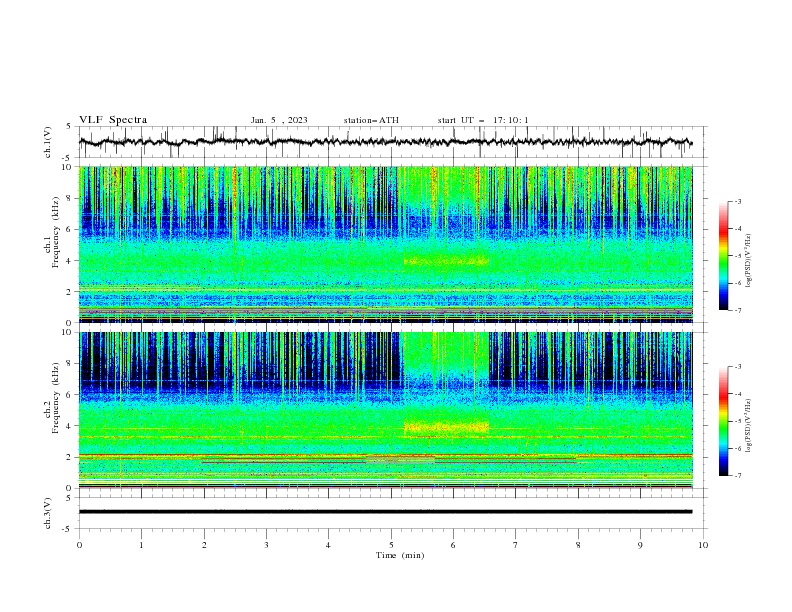Click the "-3" tick on lower colorbar
This screenshot has height=612, width=792.
[737, 367]
